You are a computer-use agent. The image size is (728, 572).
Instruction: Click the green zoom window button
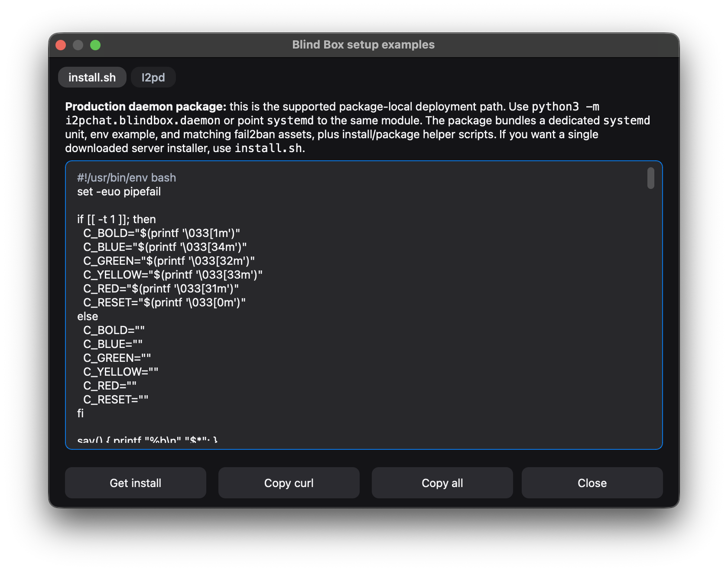[x=95, y=45]
